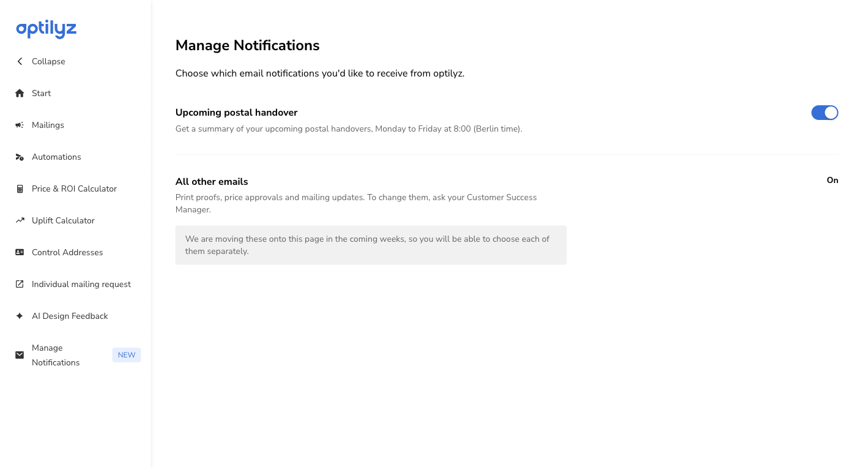Click 'Get a summary of your upcoming' description
This screenshot has height=467, width=868.
349,129
